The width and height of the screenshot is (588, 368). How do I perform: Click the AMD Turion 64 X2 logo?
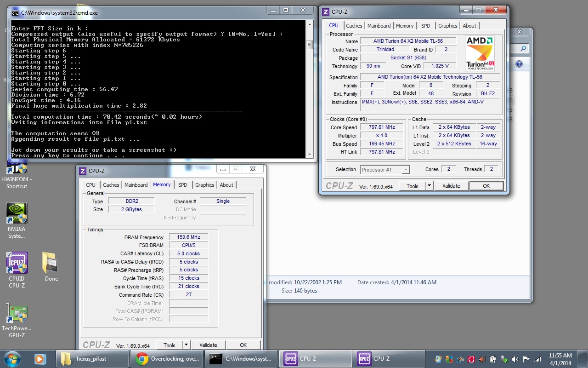pyautogui.click(x=480, y=53)
